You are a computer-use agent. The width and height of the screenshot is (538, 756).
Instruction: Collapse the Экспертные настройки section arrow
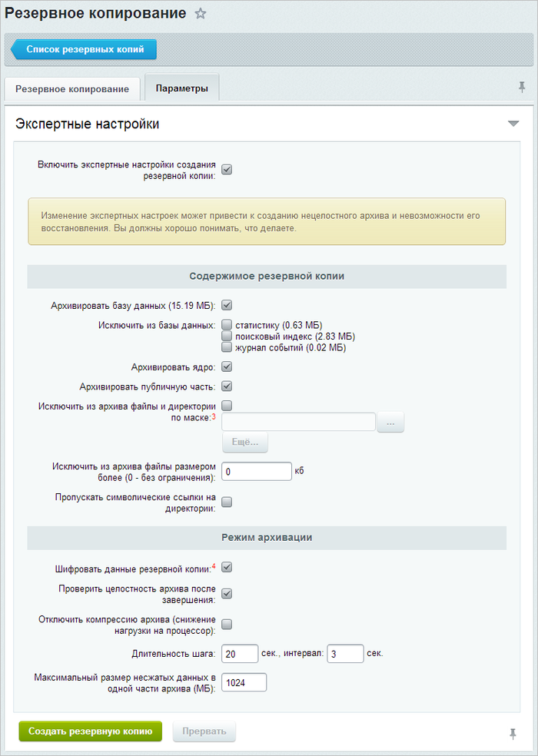point(513,124)
